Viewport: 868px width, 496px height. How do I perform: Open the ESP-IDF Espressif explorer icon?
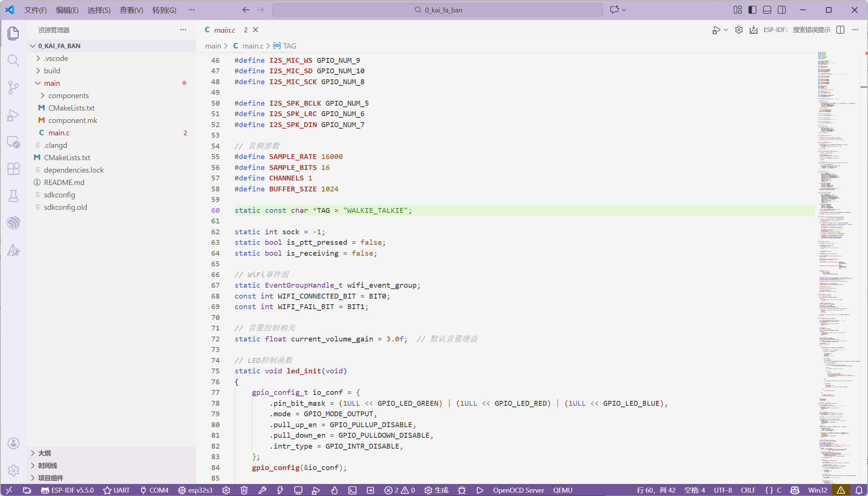pos(13,223)
